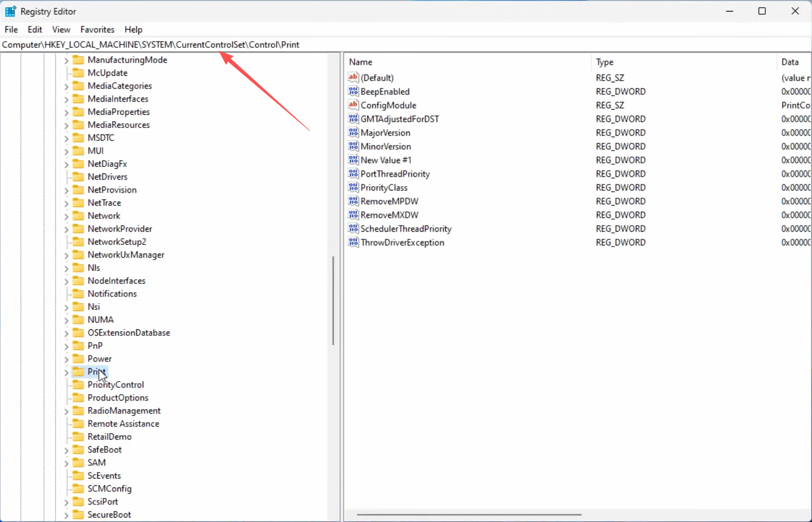
Task: Expand the NetworkProvider key
Action: [x=66, y=229]
